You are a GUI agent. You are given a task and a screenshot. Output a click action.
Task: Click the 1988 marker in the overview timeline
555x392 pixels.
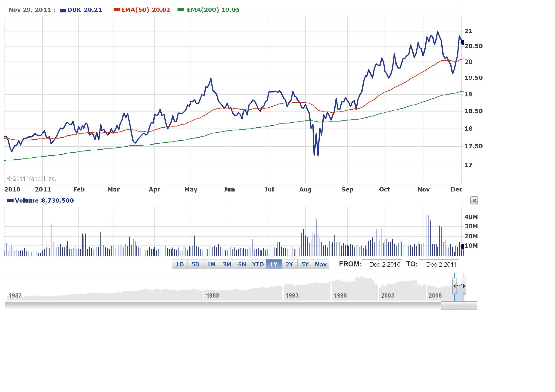tap(212, 296)
